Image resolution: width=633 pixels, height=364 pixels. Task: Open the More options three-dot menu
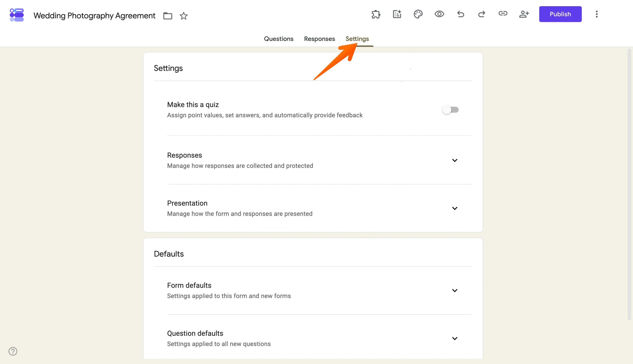(x=596, y=14)
